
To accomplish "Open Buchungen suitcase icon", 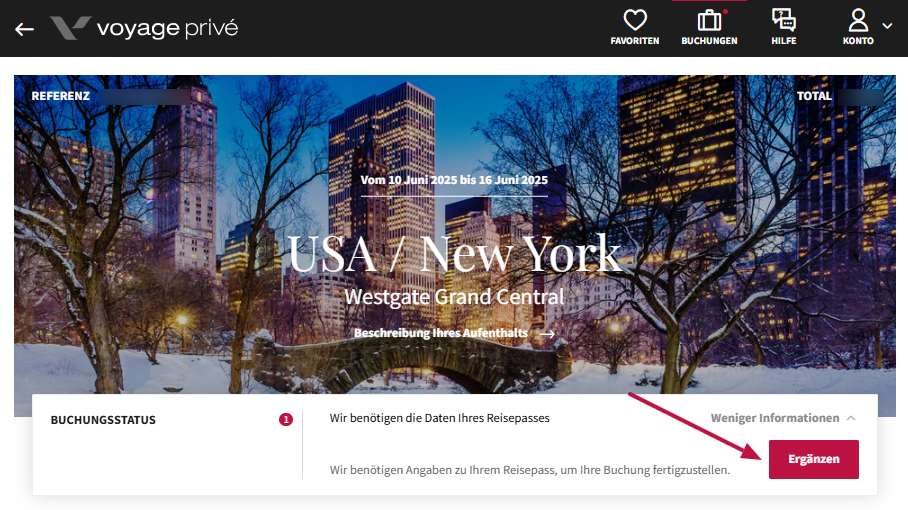I will pyautogui.click(x=709, y=20).
